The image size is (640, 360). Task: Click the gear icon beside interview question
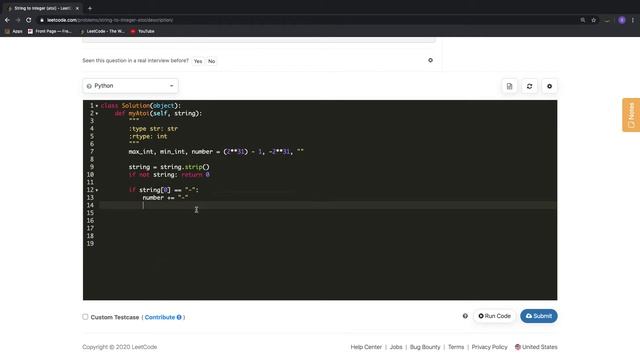pos(430,60)
